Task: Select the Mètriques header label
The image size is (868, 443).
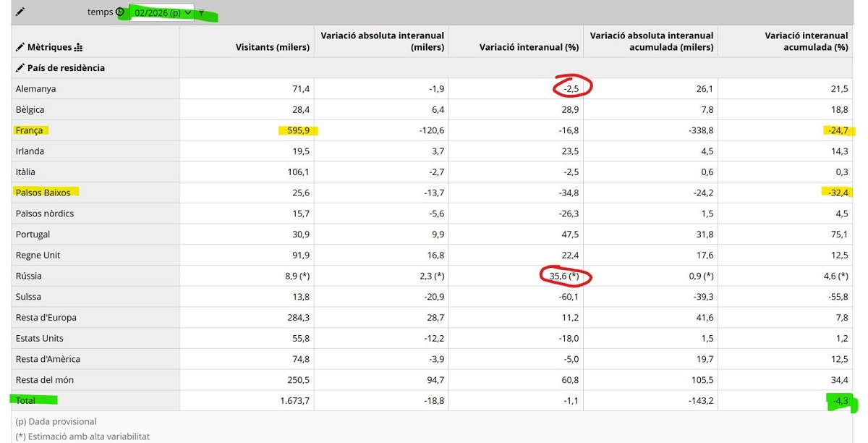Action: pos(50,47)
